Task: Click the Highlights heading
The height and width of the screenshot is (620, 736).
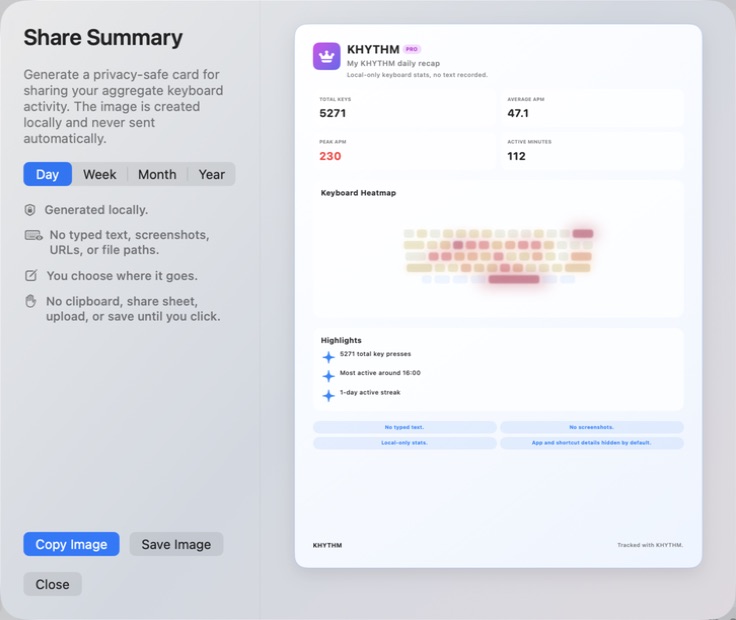Action: 341,340
